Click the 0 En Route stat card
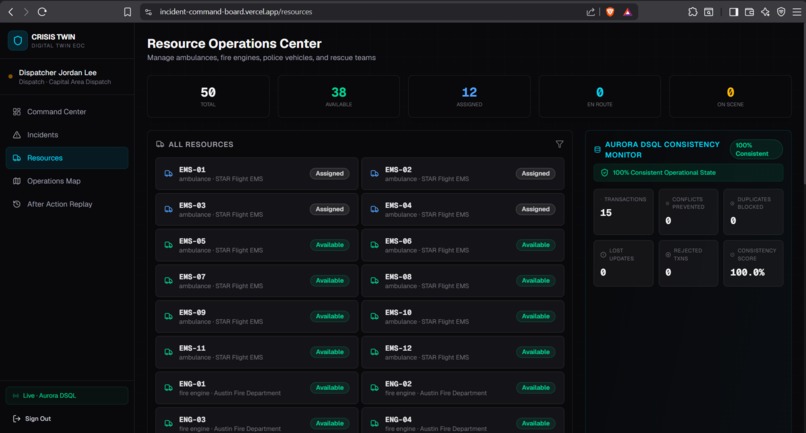The width and height of the screenshot is (806, 433). pos(600,97)
